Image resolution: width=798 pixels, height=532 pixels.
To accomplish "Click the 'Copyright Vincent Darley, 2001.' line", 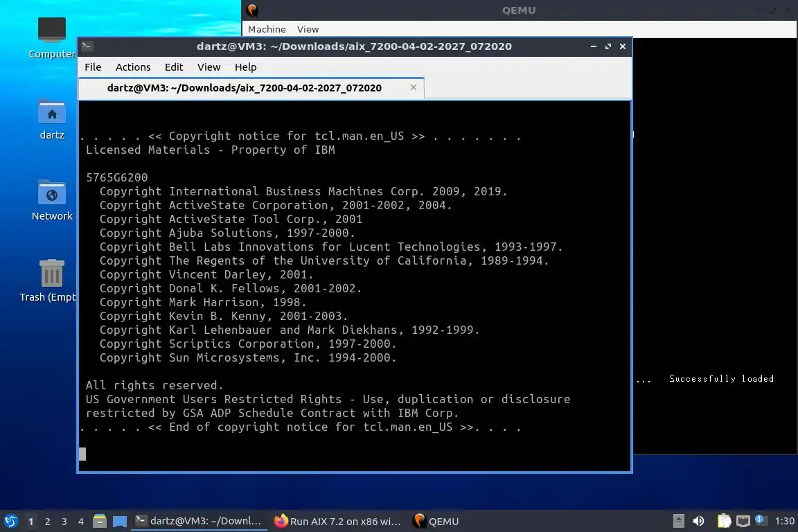I will pyautogui.click(x=206, y=275).
